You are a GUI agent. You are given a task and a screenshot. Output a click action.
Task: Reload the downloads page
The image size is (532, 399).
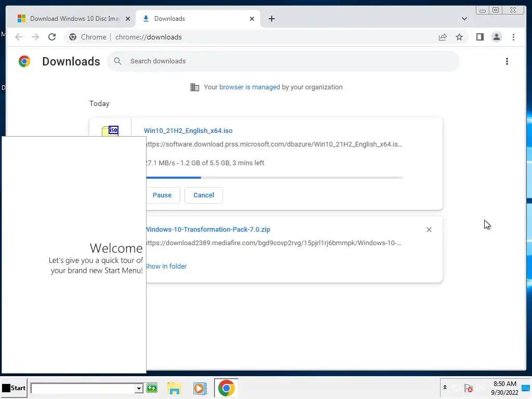tap(52, 37)
